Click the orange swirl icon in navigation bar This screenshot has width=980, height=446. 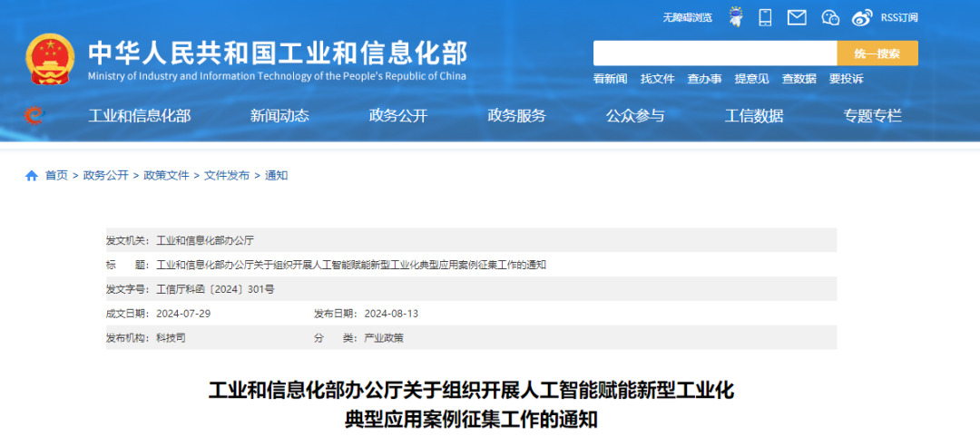(34, 115)
